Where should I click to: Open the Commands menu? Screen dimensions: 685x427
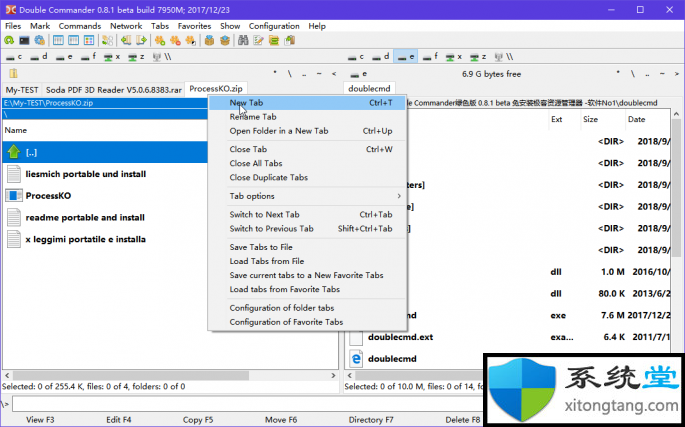point(80,26)
